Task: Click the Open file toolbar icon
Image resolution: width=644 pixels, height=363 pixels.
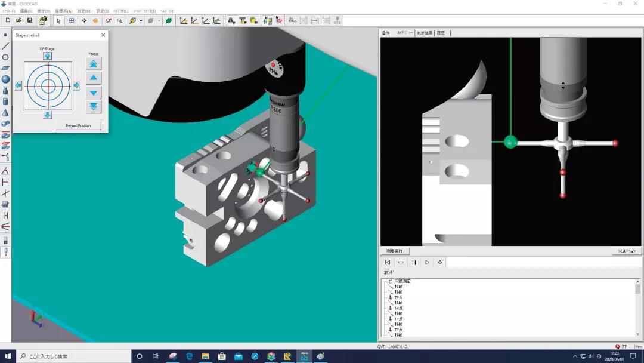Action: coord(19,21)
